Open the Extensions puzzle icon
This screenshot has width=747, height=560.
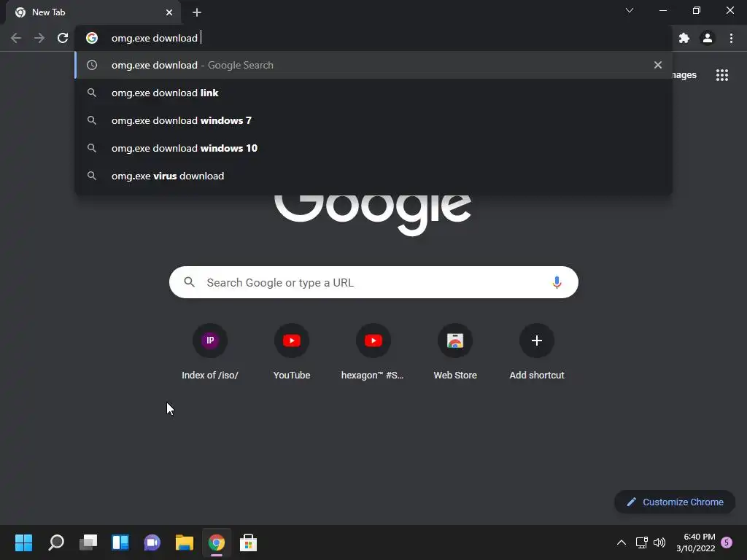684,38
